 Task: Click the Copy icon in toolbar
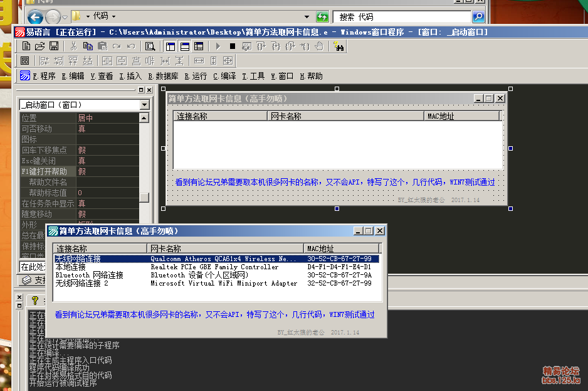pyautogui.click(x=88, y=46)
